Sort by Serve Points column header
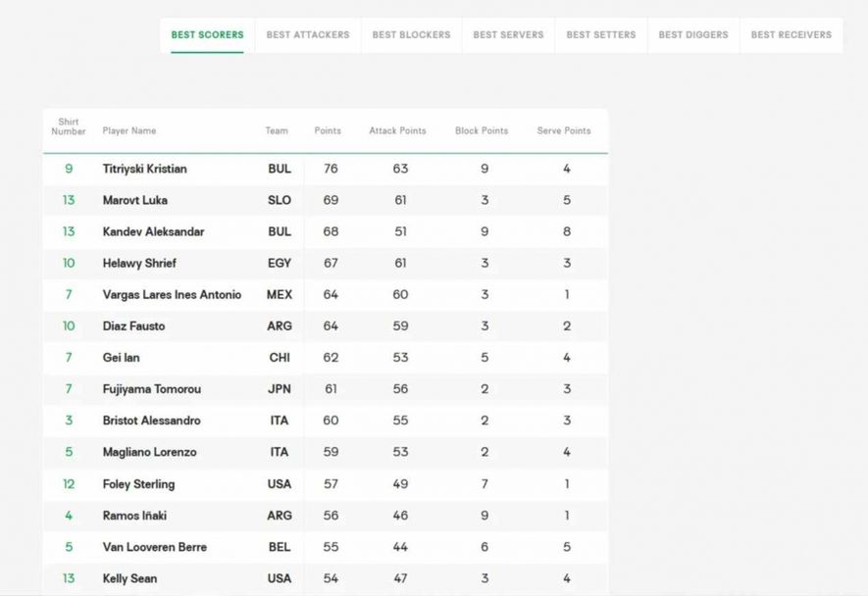Screen dimensions: 868x596 coord(564,131)
